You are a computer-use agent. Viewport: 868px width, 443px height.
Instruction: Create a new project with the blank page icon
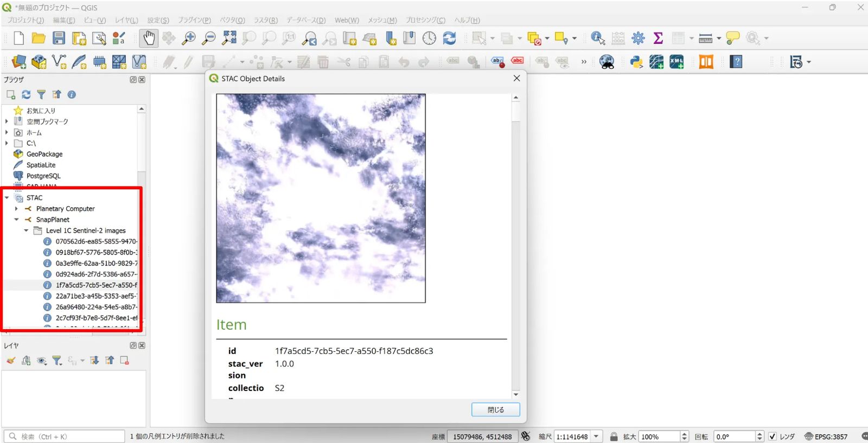tap(18, 38)
